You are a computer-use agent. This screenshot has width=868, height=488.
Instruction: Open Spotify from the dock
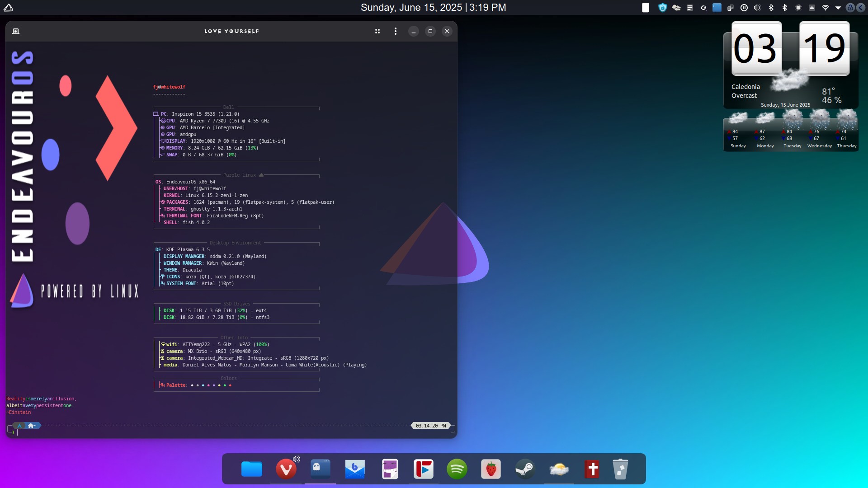point(457,469)
